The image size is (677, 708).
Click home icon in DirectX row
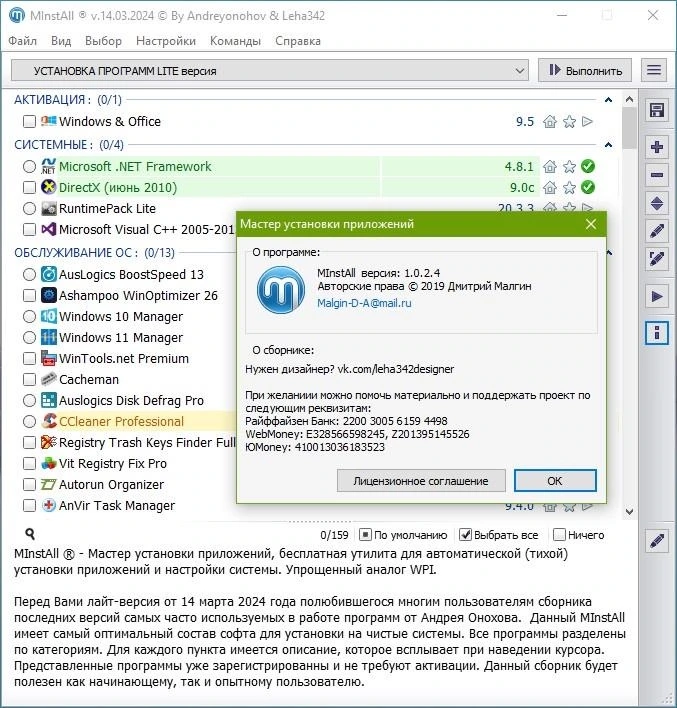pos(550,187)
